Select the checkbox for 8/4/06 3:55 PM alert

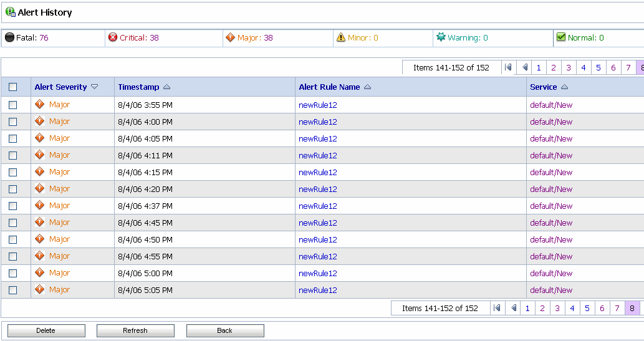click(12, 105)
